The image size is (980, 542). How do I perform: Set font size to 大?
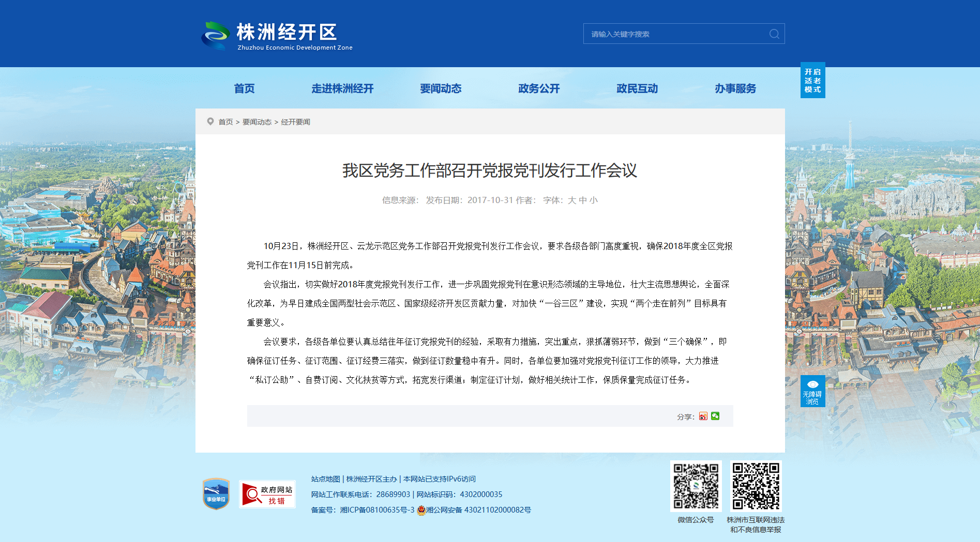(x=571, y=200)
